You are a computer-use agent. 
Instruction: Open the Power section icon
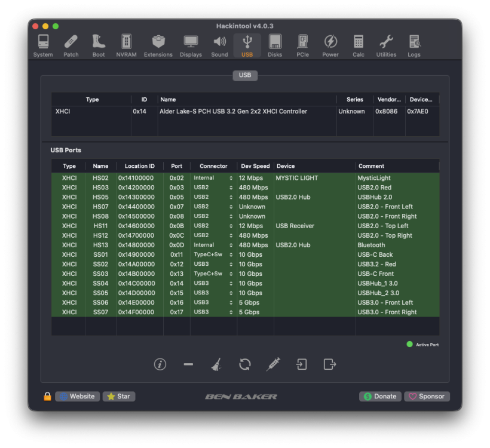[x=330, y=45]
